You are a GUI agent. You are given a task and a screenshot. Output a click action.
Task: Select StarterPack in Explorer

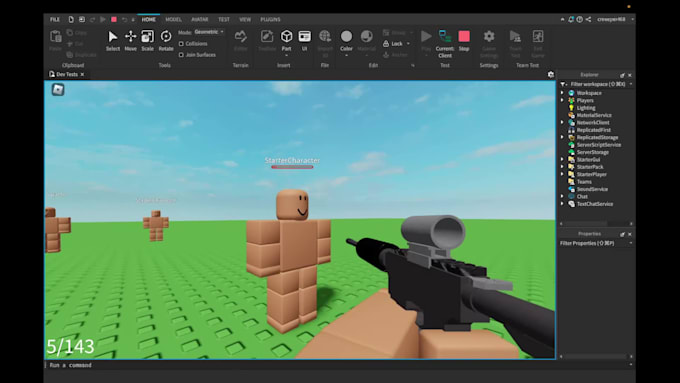(590, 167)
